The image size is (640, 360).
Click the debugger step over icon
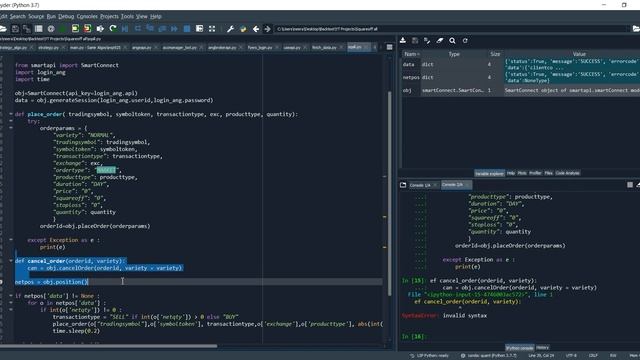pos(138,29)
